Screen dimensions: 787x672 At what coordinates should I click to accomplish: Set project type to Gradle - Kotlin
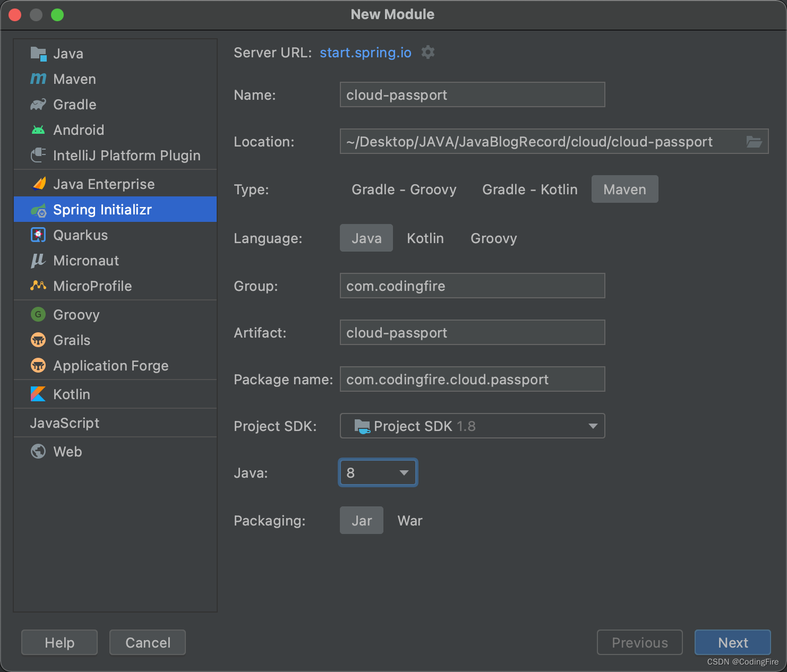[x=529, y=189]
